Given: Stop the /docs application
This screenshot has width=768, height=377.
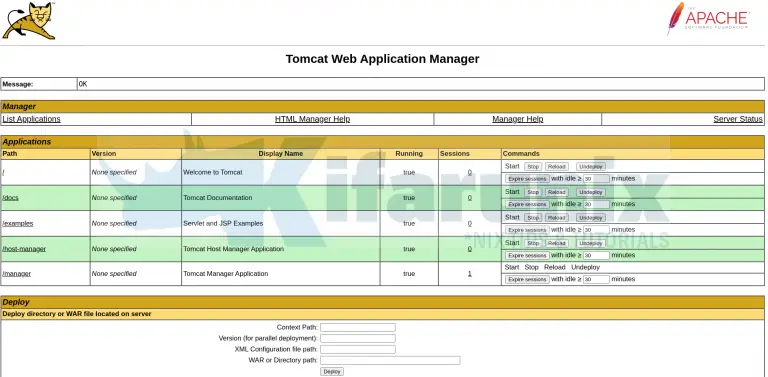Looking at the screenshot, I should point(533,192).
